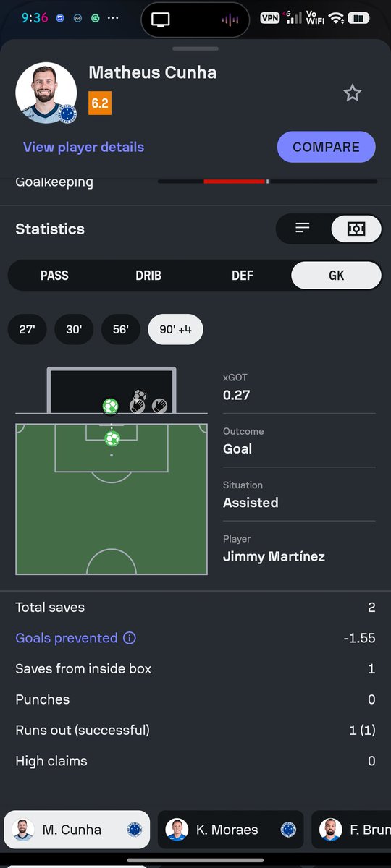Open View player details link
Viewport: 391px width, 868px height.
pos(83,147)
